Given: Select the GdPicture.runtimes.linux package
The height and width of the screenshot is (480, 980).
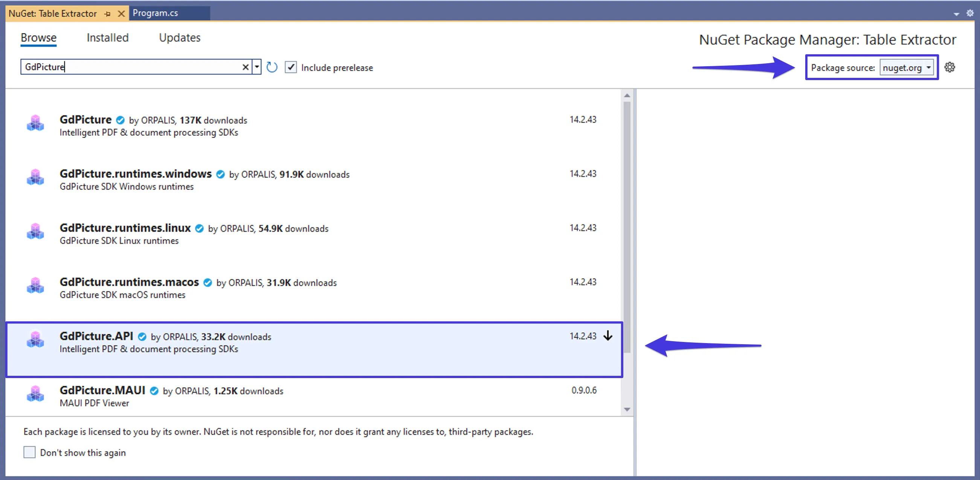Looking at the screenshot, I should coord(125,228).
